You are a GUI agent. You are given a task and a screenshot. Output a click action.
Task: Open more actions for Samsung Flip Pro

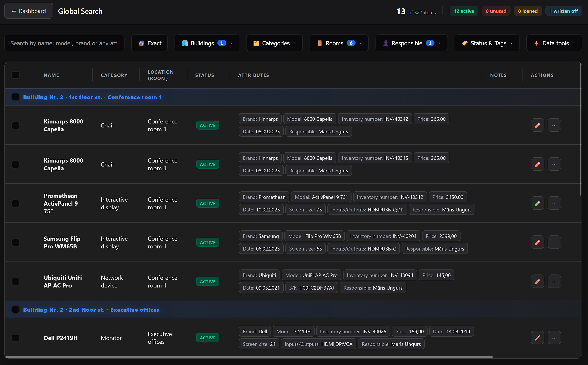click(554, 242)
